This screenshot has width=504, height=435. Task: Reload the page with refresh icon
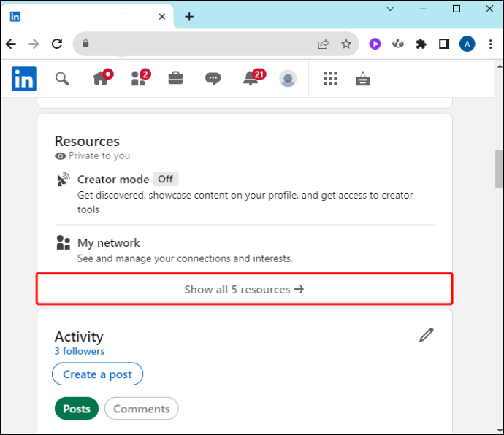(57, 44)
